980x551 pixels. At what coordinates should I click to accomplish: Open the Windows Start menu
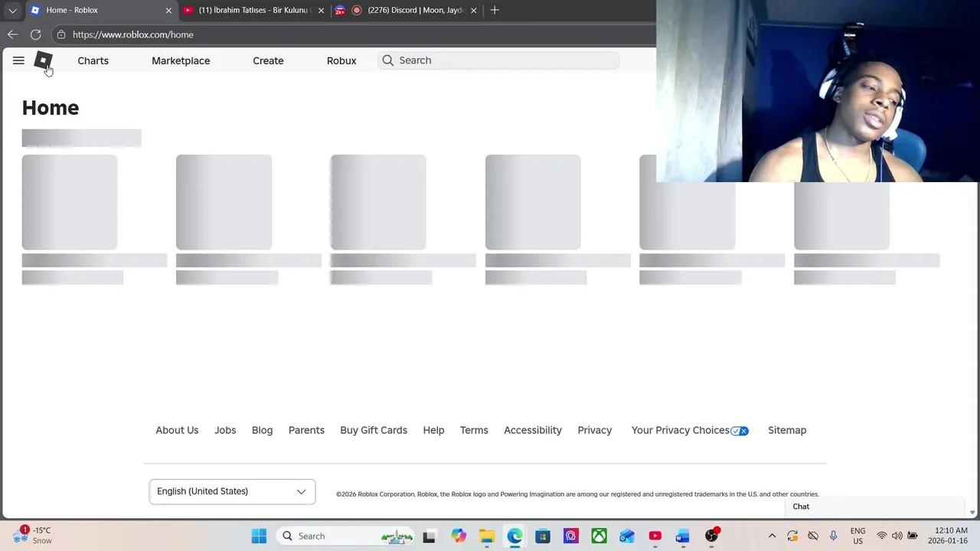click(259, 536)
